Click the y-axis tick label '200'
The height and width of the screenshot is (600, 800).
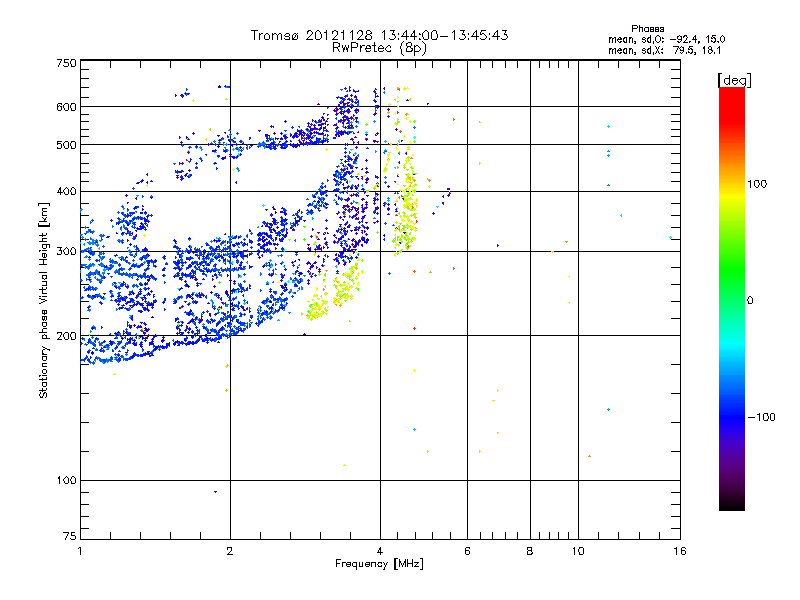pos(66,336)
